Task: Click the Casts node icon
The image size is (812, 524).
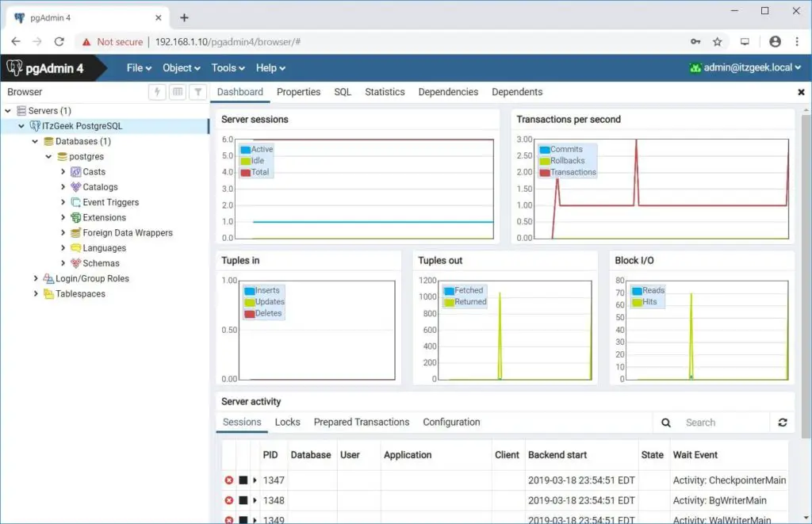Action: coord(75,172)
